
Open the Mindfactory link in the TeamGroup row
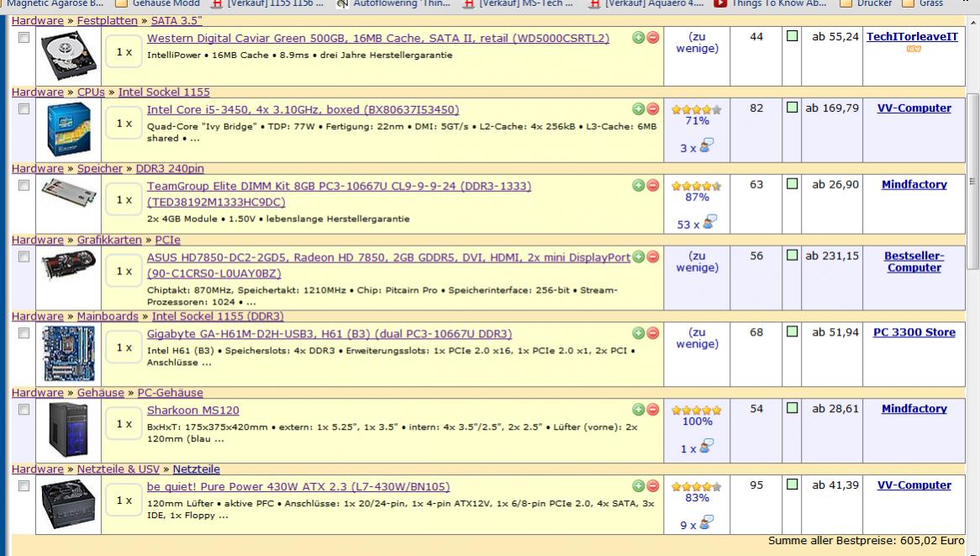tap(914, 184)
